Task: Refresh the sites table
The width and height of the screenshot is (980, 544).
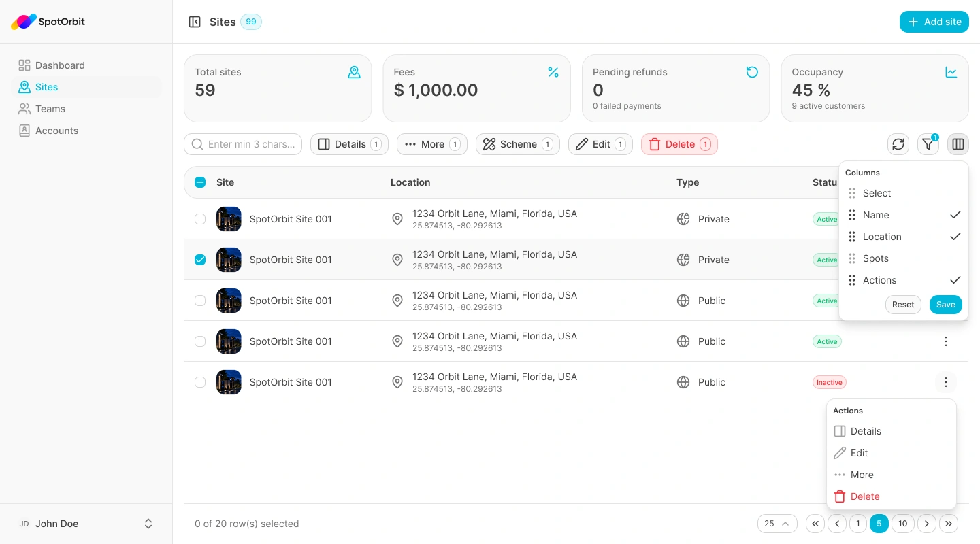Action: (898, 144)
